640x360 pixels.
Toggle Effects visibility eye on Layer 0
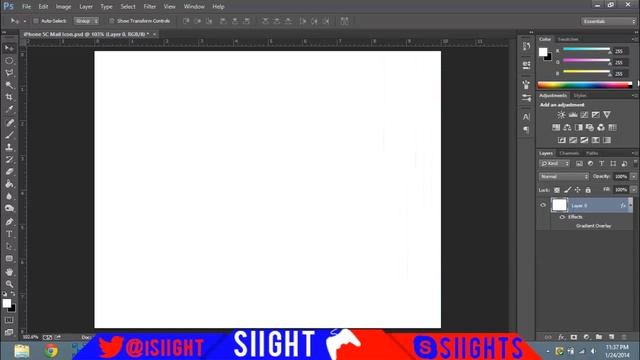562,217
